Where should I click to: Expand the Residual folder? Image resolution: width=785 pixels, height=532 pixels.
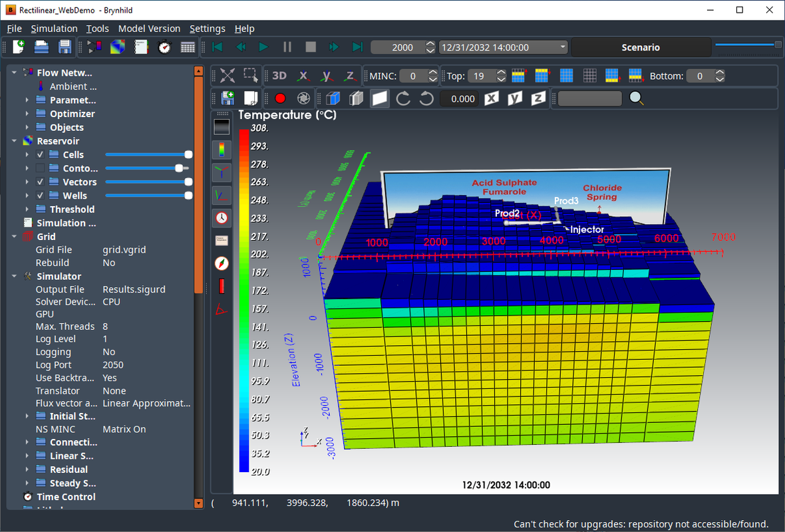click(27, 469)
